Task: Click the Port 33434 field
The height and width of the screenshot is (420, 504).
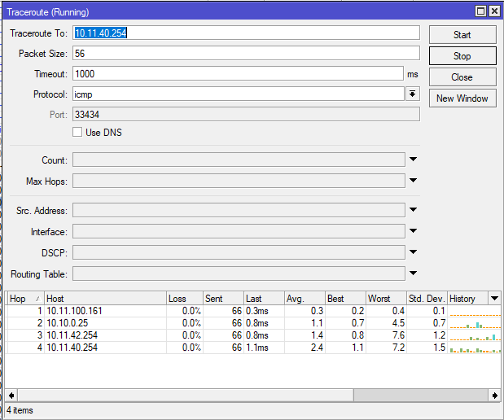Action: point(246,115)
